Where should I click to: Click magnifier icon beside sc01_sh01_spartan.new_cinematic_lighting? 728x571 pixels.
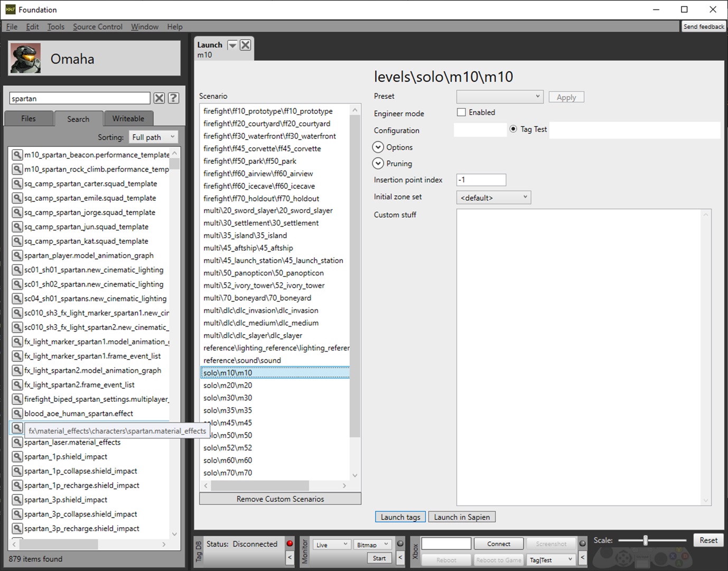[x=17, y=270]
